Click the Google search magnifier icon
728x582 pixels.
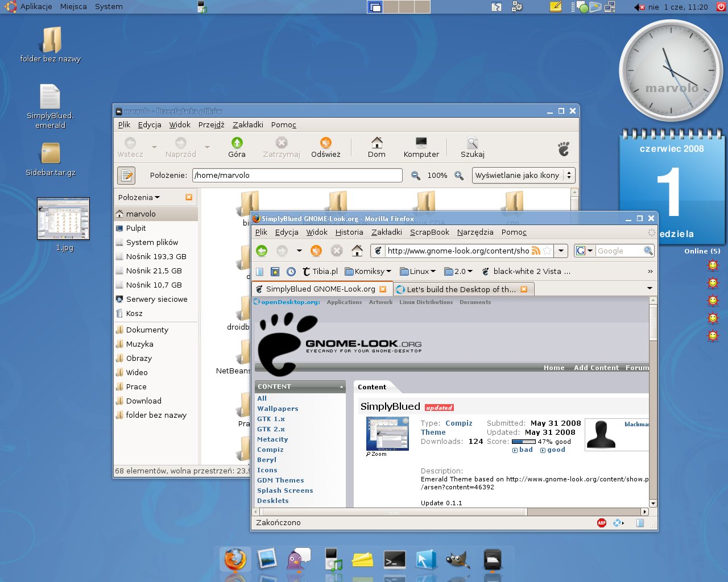(x=648, y=251)
